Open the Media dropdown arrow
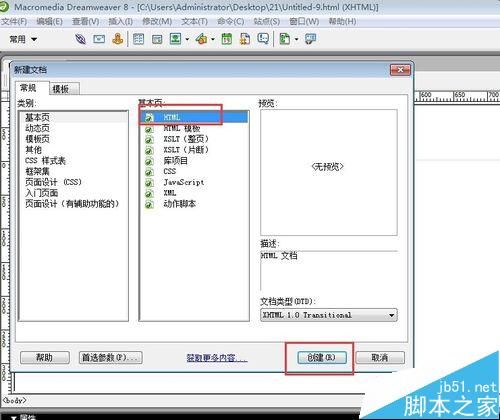This screenshot has width=500, height=420. point(213,39)
